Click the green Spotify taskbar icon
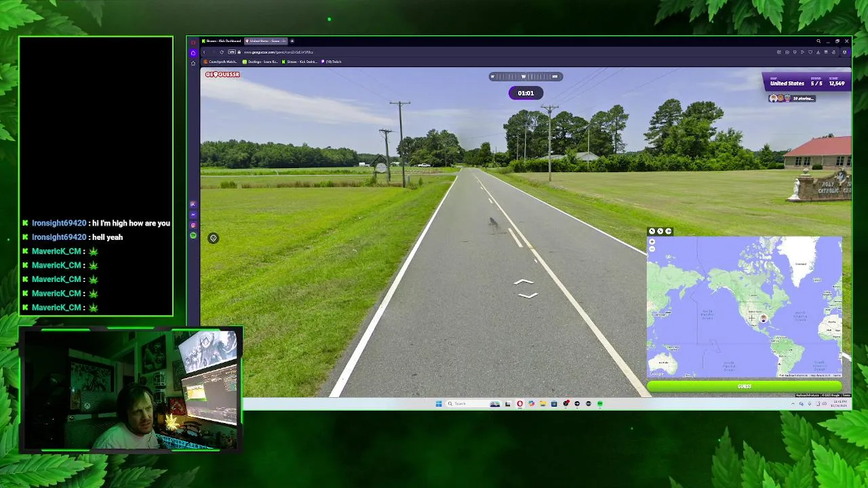Image resolution: width=868 pixels, height=488 pixels. click(600, 403)
